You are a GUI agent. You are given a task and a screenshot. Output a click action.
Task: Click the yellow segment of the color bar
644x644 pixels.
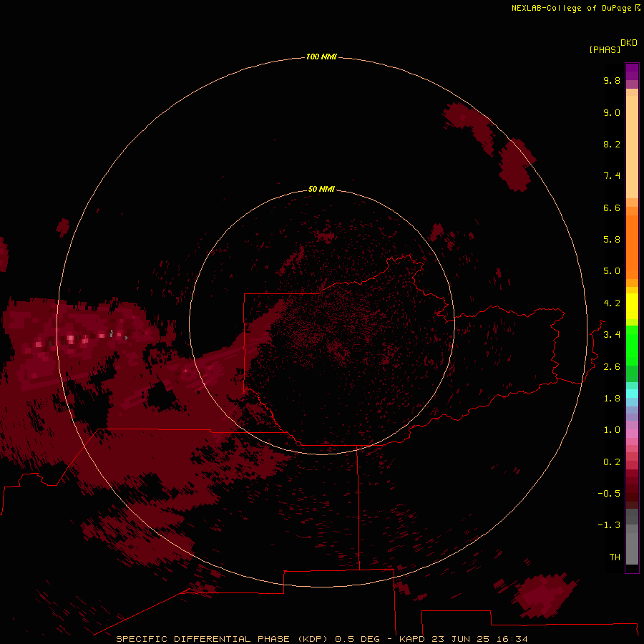point(632,306)
